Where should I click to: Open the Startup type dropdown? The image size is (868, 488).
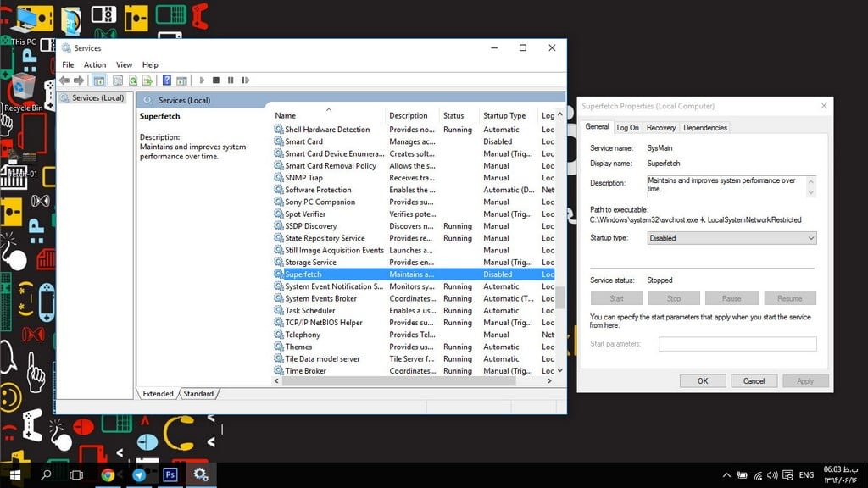731,239
